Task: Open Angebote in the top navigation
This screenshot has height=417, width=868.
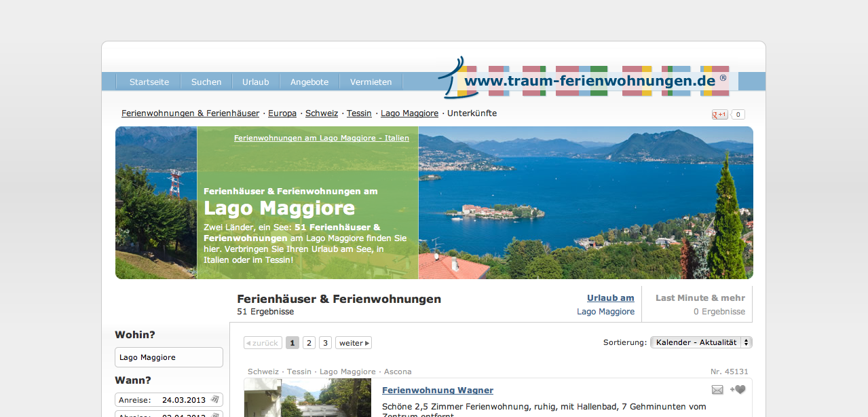Action: 309,81
